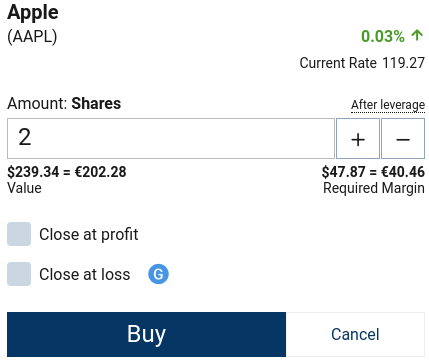
Task: Cancel the order
Action: click(355, 334)
